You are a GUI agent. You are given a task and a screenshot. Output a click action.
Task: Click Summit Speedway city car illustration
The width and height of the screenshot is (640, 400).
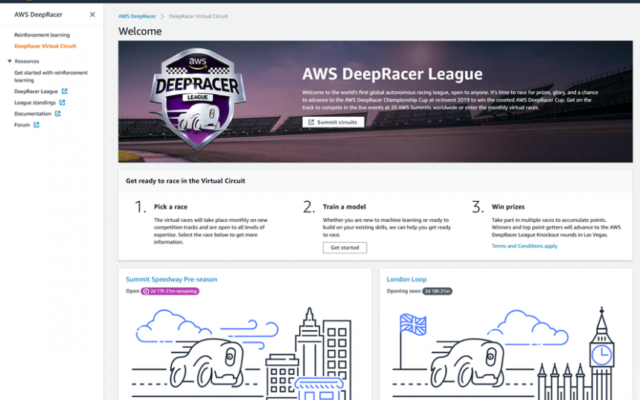point(243,353)
